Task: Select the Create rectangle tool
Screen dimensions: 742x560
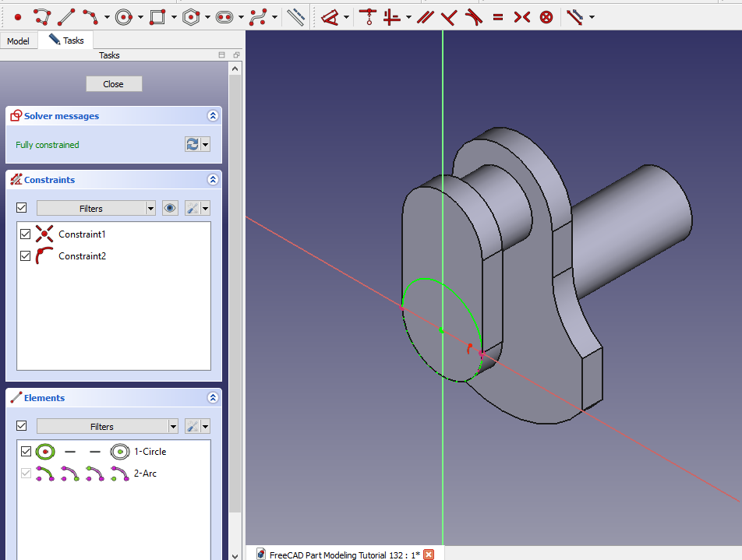Action: (157, 16)
